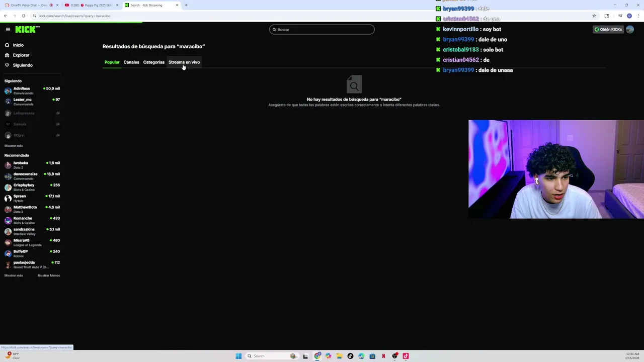
Task: Open the hamburger sidebar menu
Action: [8, 30]
